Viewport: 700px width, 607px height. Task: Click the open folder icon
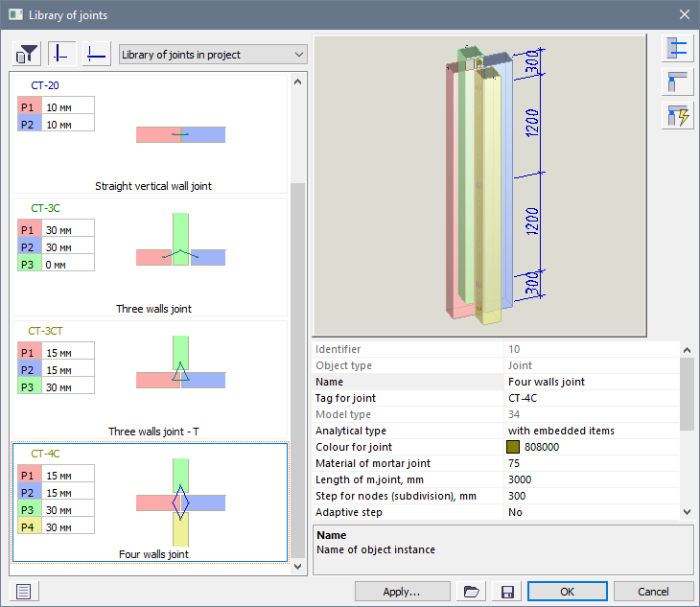470,592
